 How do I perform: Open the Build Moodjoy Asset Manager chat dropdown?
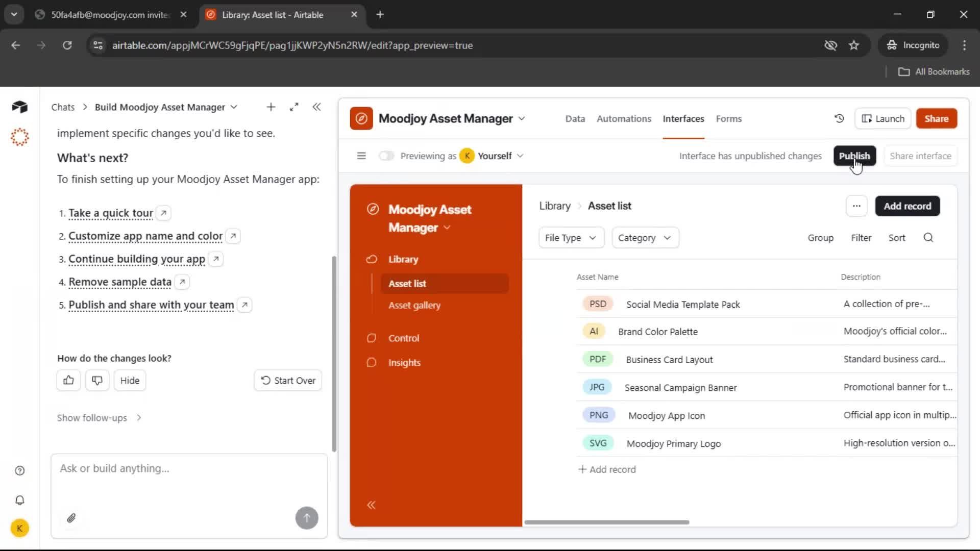234,107
